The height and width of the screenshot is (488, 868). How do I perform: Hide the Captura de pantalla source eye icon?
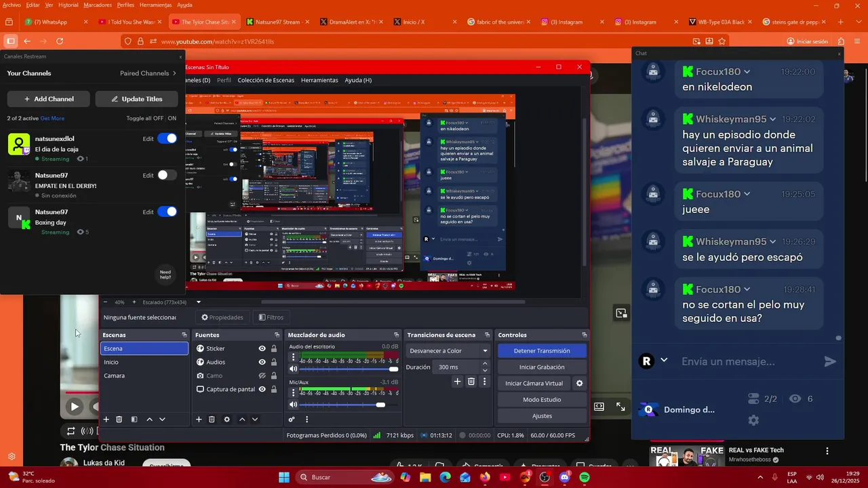click(262, 389)
